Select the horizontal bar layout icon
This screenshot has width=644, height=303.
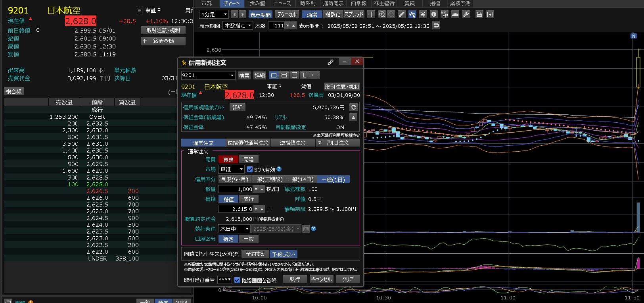pos(315,75)
